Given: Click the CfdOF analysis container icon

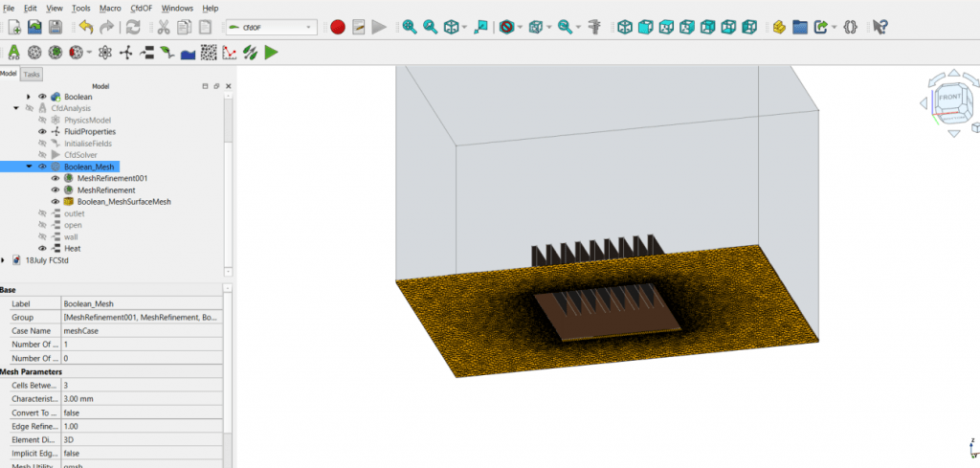Looking at the screenshot, I should pyautogui.click(x=14, y=53).
